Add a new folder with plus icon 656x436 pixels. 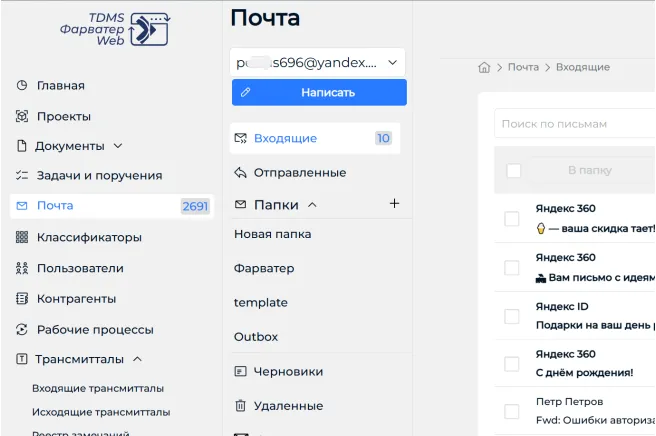click(x=394, y=204)
